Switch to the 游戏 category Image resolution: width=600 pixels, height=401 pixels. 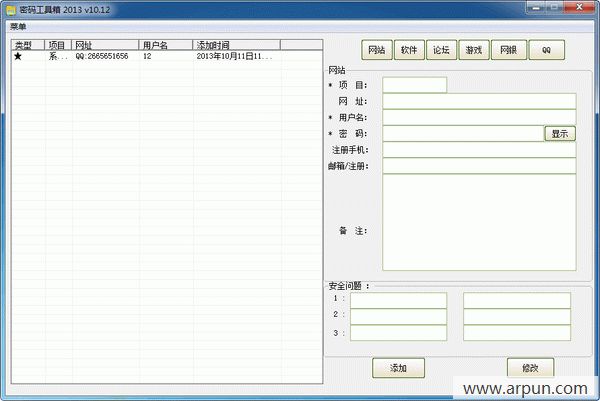[x=472, y=50]
